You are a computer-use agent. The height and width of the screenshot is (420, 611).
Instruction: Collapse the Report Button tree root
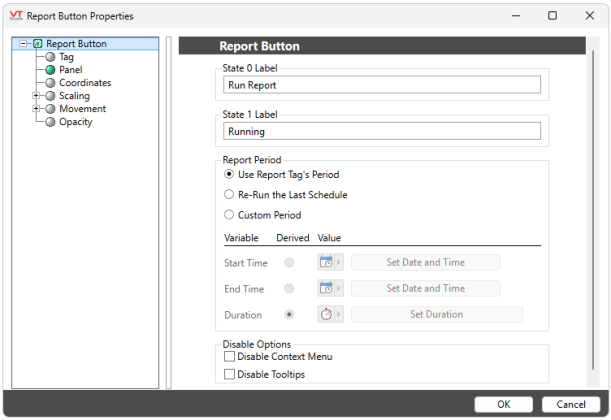coord(23,44)
